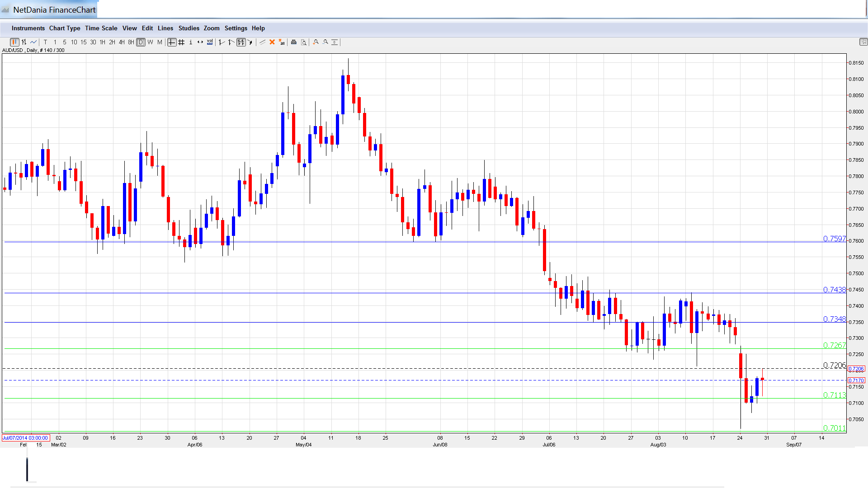Toggle the grid display button
The width and height of the screenshot is (868, 488).
tap(181, 42)
